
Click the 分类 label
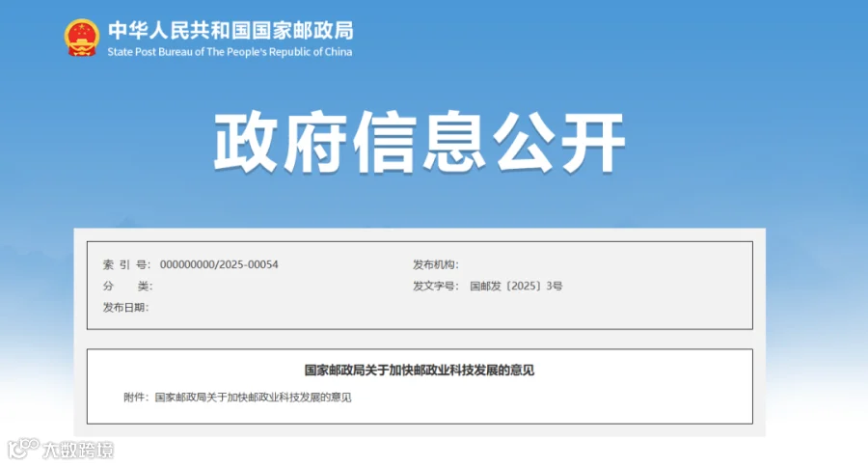pyautogui.click(x=127, y=287)
